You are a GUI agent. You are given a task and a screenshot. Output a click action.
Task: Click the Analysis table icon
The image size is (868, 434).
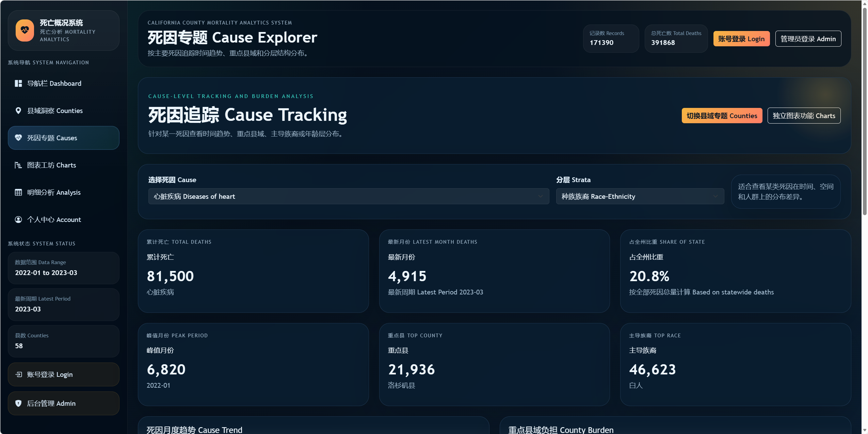(18, 192)
